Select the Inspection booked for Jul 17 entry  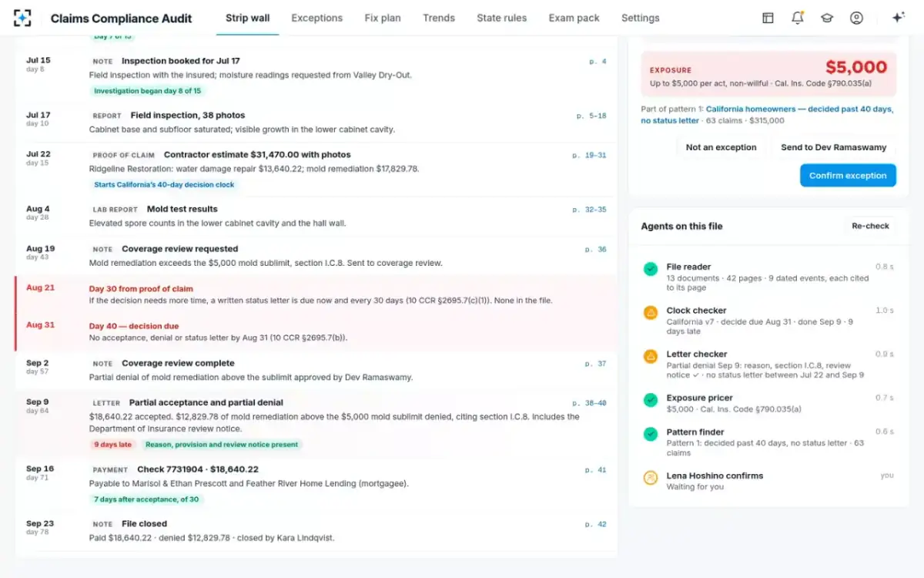(316, 76)
